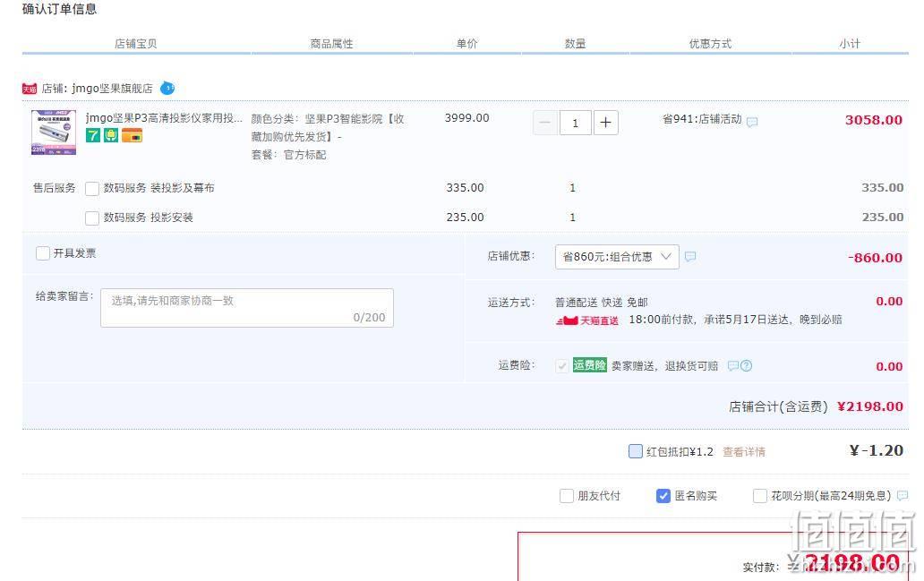Click the comment icon in the 运费险 row

[732, 366]
